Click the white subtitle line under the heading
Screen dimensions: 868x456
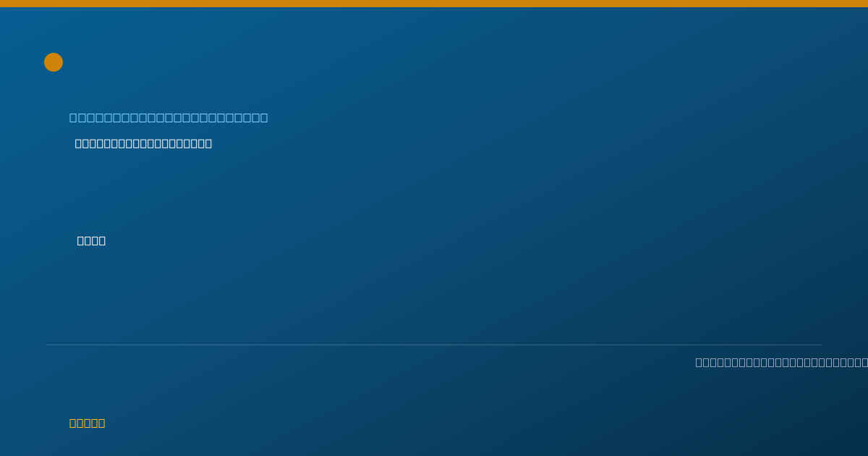[x=143, y=143]
